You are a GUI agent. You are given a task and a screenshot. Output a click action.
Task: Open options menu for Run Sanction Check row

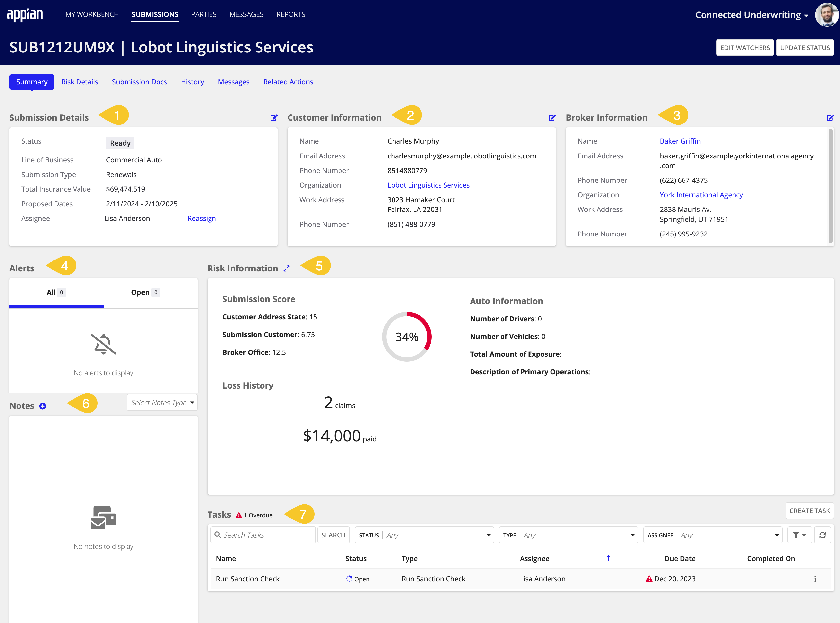coord(816,578)
